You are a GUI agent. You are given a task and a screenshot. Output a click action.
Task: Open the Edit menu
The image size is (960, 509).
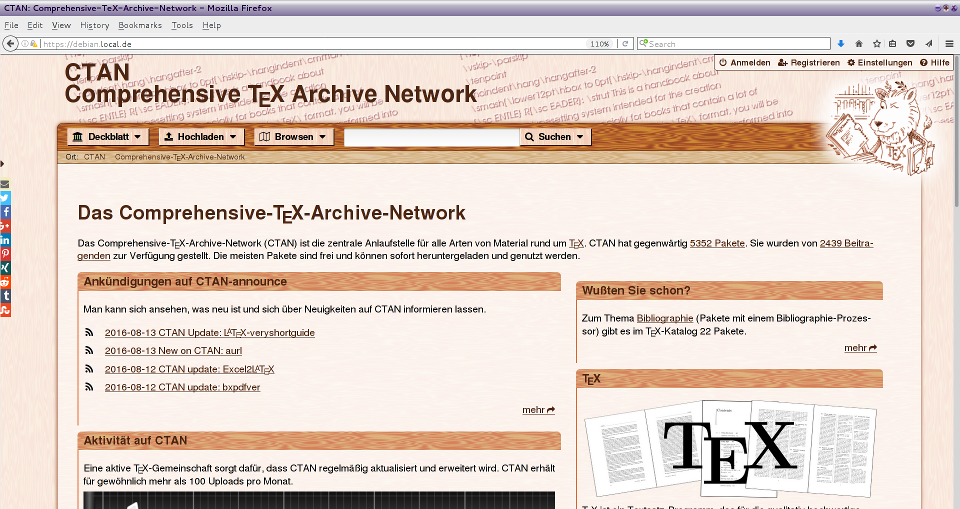click(35, 25)
